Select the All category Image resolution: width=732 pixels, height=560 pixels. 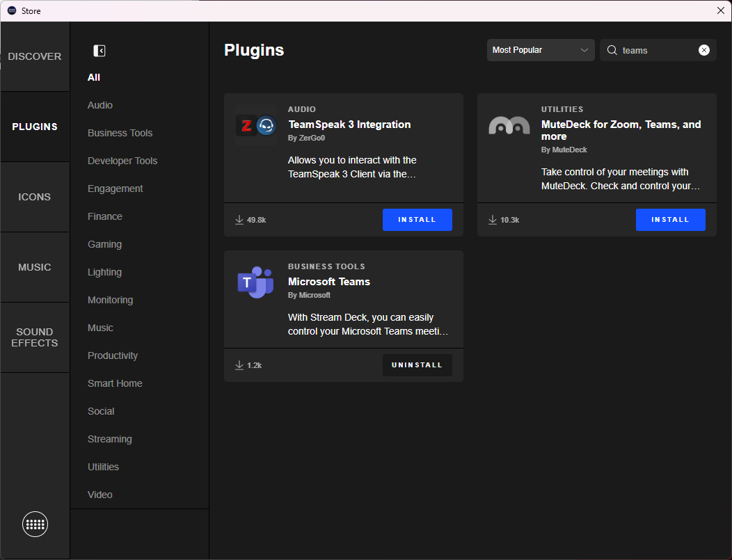click(x=94, y=77)
